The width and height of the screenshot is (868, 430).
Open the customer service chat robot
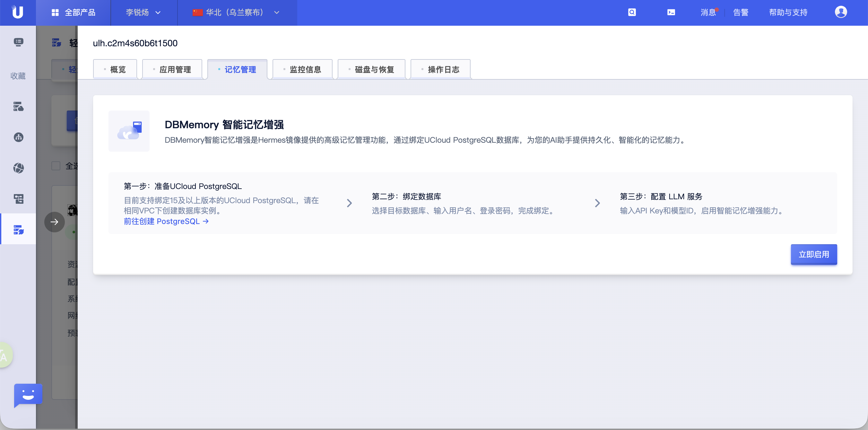pyautogui.click(x=28, y=395)
